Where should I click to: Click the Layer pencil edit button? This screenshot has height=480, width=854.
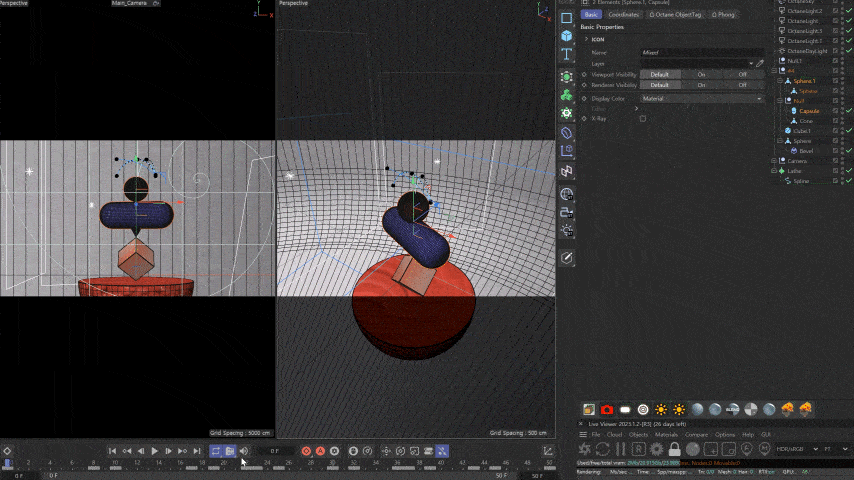click(760, 64)
